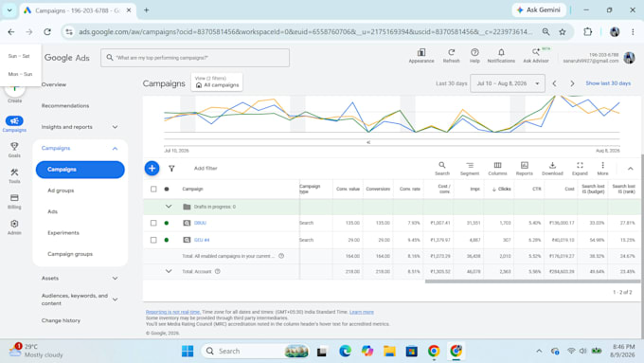The width and height of the screenshot is (644, 363).
Task: Tick checkbox for GEU #4 campaign
Action: pos(153,240)
